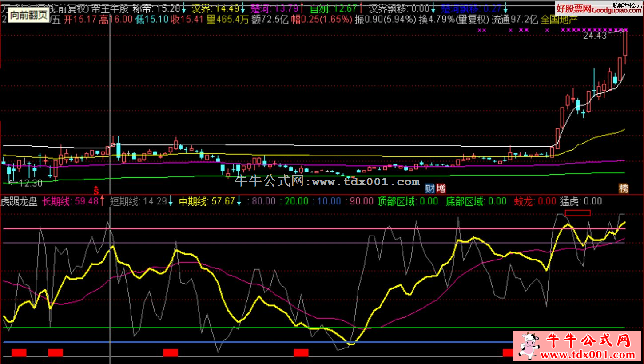The width and height of the screenshot is (644, 364).
Task: Click the 12.30 lowest price label
Action: click(31, 183)
